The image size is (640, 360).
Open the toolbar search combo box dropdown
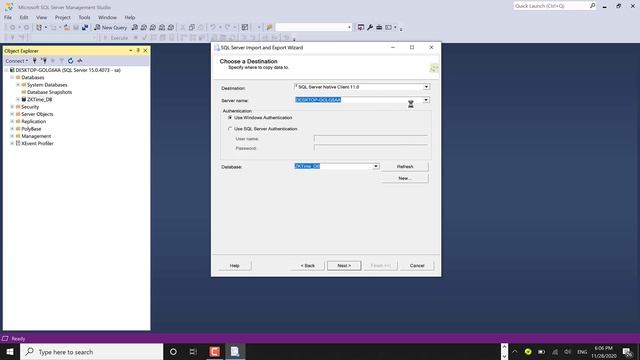point(349,27)
